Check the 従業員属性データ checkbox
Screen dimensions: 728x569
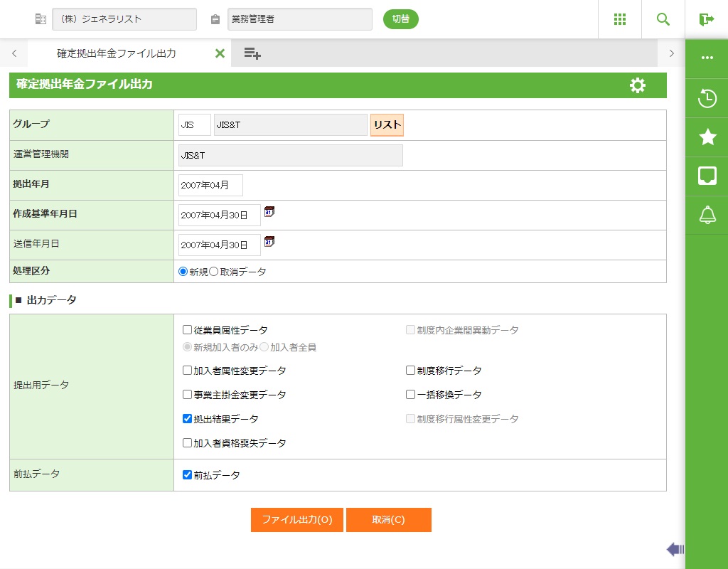pyautogui.click(x=188, y=330)
